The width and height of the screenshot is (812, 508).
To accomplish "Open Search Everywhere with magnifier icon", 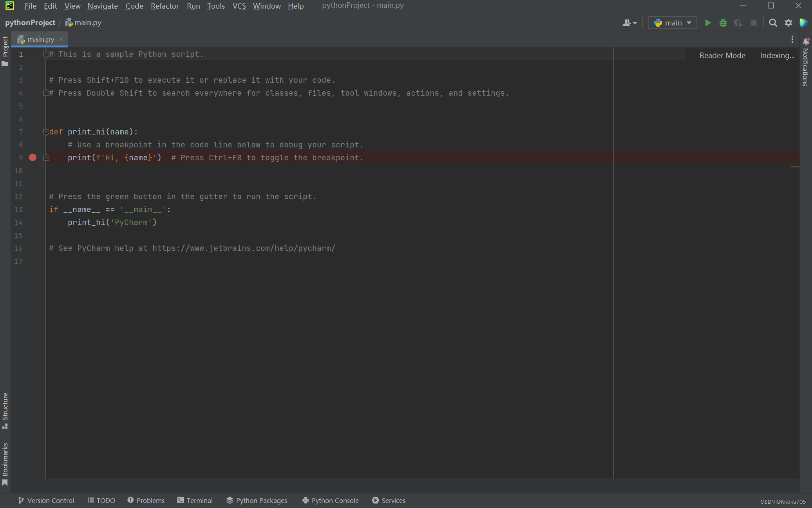I will point(772,23).
